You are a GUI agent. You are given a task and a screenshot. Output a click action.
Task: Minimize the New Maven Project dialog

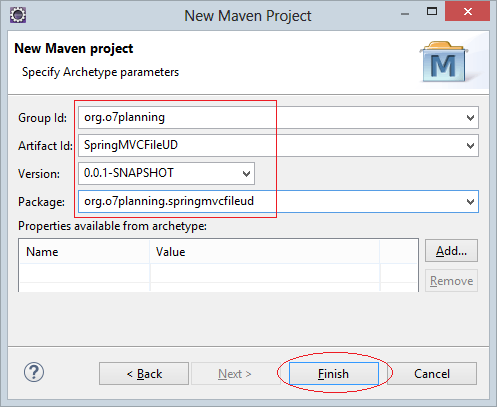pyautogui.click(x=405, y=14)
